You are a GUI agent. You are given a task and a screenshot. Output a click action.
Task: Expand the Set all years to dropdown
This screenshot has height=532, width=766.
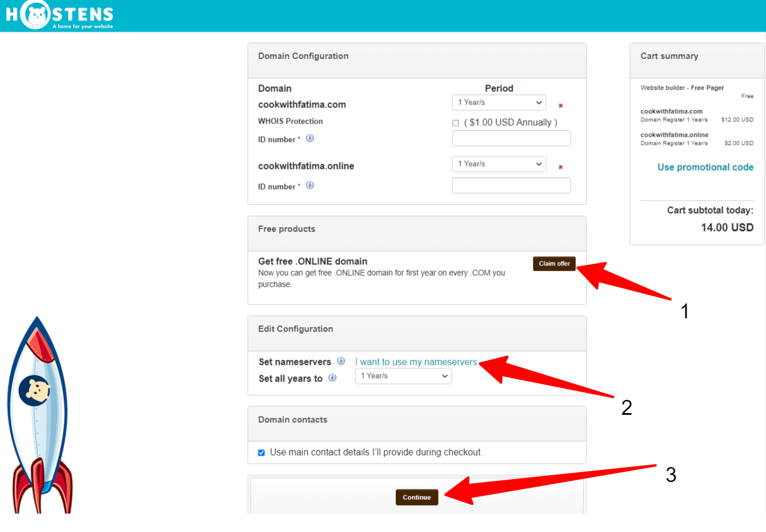[x=403, y=376]
